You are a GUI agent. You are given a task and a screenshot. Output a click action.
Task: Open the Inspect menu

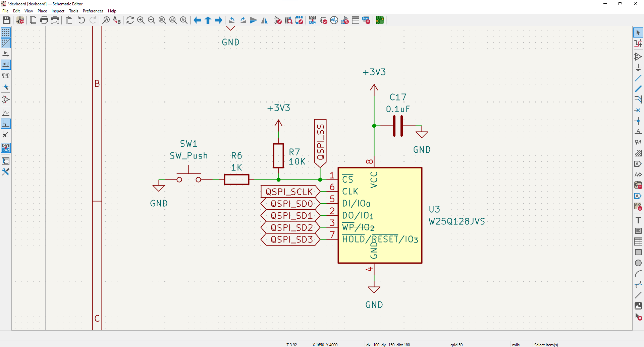58,11
